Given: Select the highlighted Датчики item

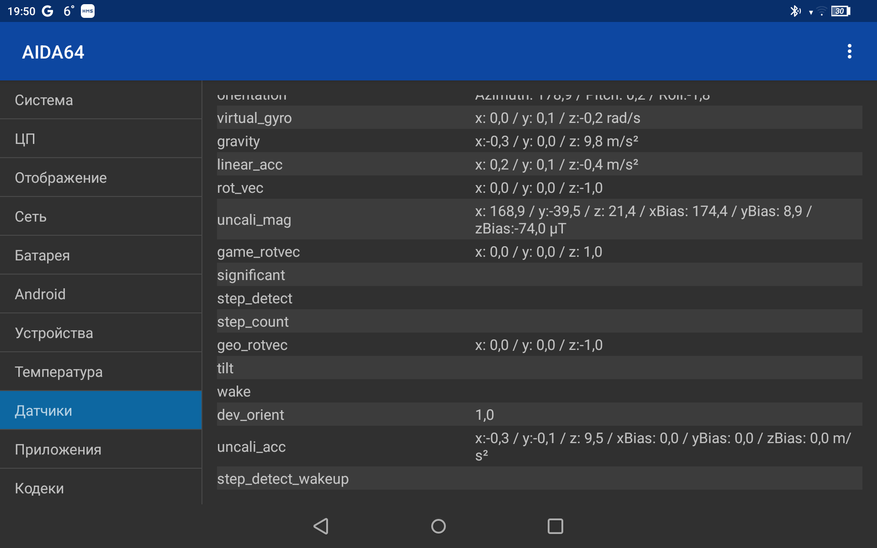Looking at the screenshot, I should point(100,411).
